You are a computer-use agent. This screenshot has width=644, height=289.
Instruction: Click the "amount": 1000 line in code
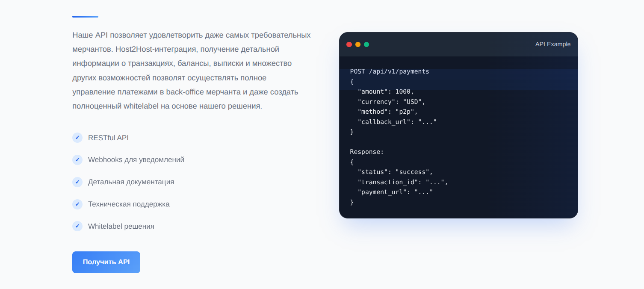point(386,91)
